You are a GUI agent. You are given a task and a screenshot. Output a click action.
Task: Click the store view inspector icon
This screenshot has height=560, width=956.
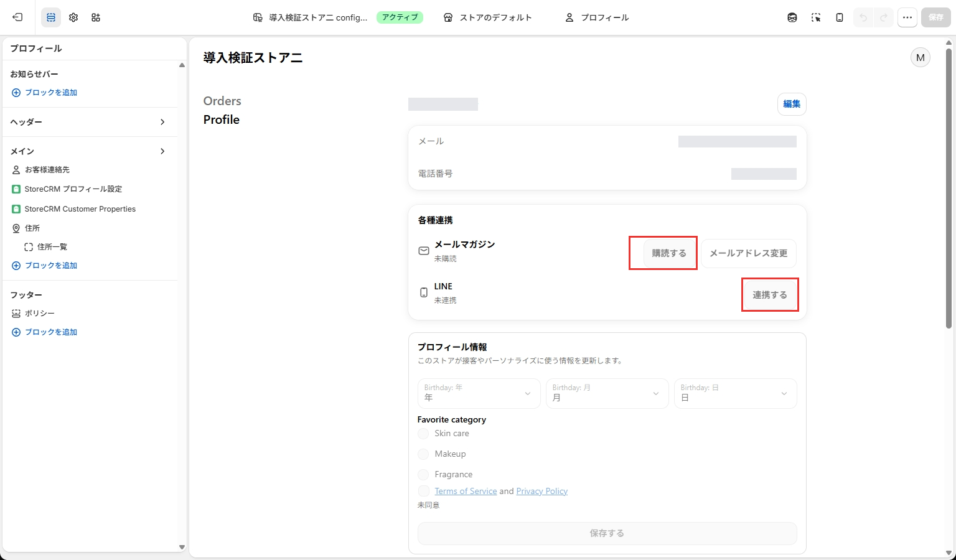[792, 17]
